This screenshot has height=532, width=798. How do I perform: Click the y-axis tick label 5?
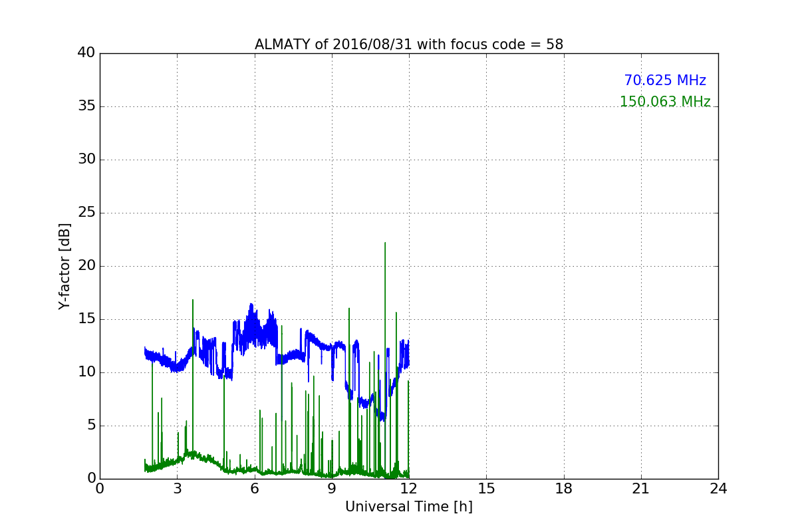point(91,426)
